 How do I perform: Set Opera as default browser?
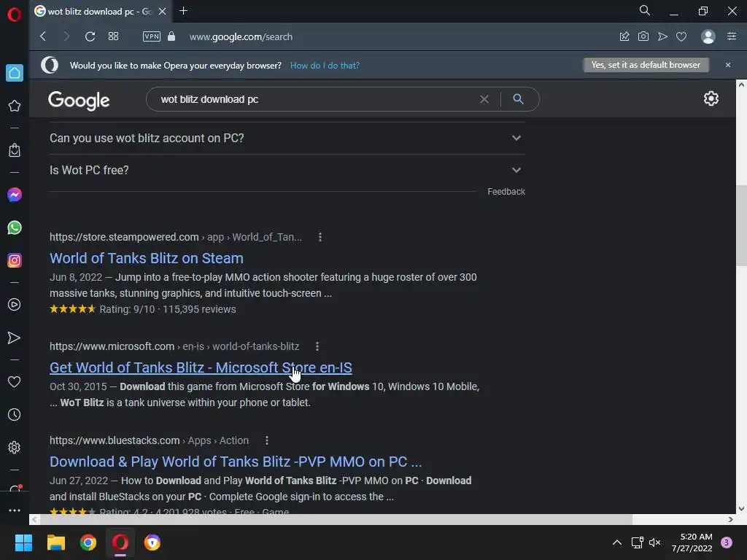(646, 65)
